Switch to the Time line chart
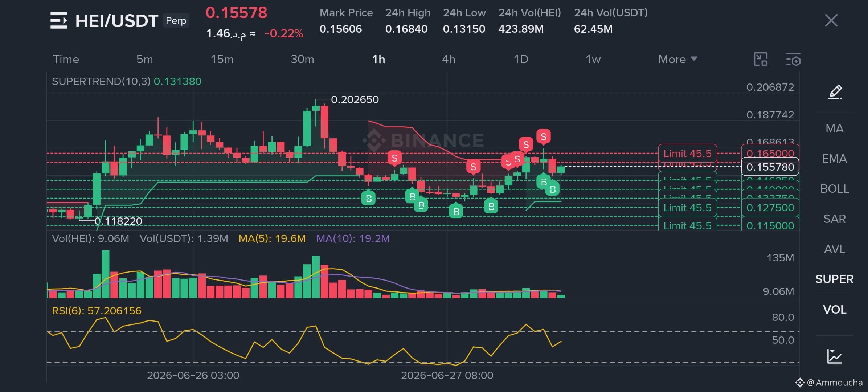The image size is (868, 392). [x=66, y=59]
